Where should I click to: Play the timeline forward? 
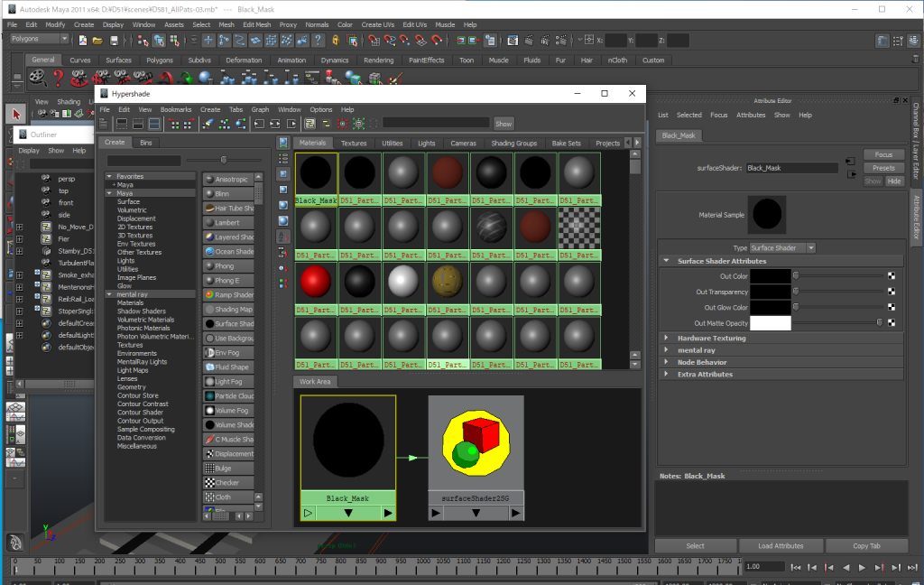pos(862,567)
